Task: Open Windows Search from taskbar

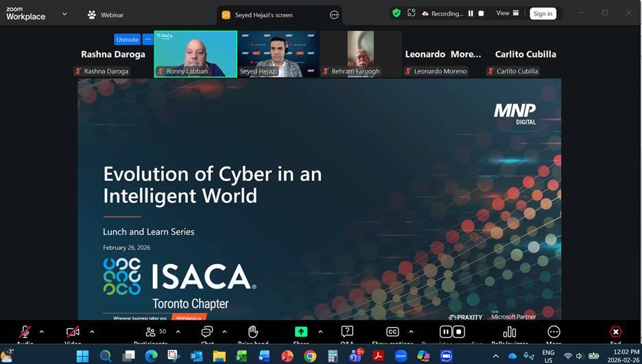Action: point(106,356)
